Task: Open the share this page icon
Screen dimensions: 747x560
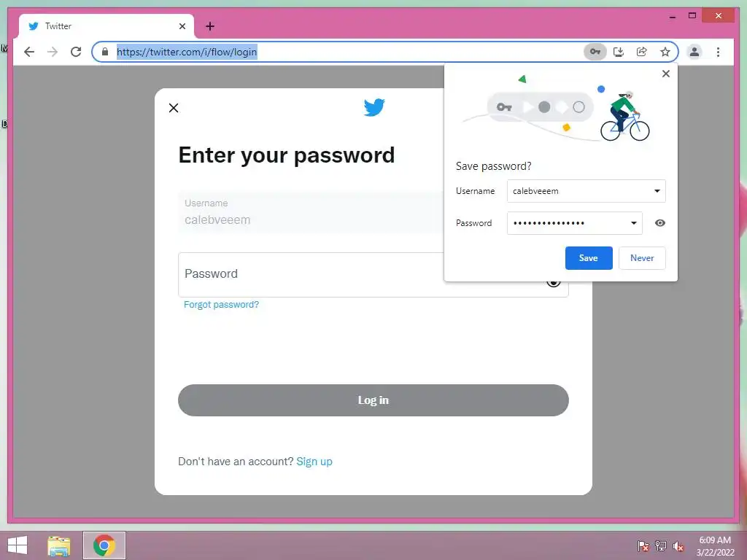Action: 642,52
